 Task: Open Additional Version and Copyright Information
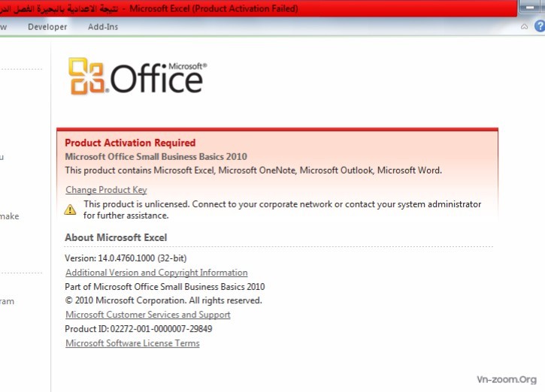156,273
